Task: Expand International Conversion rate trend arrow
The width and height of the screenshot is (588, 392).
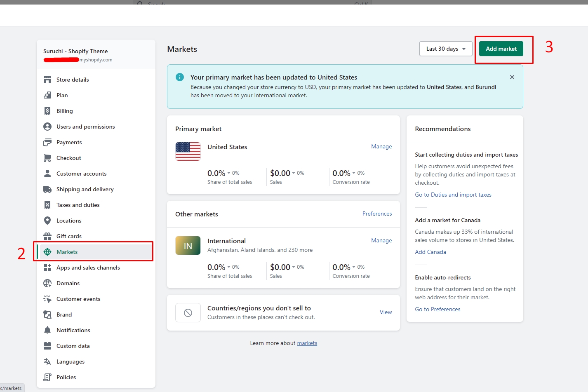Action: click(354, 267)
